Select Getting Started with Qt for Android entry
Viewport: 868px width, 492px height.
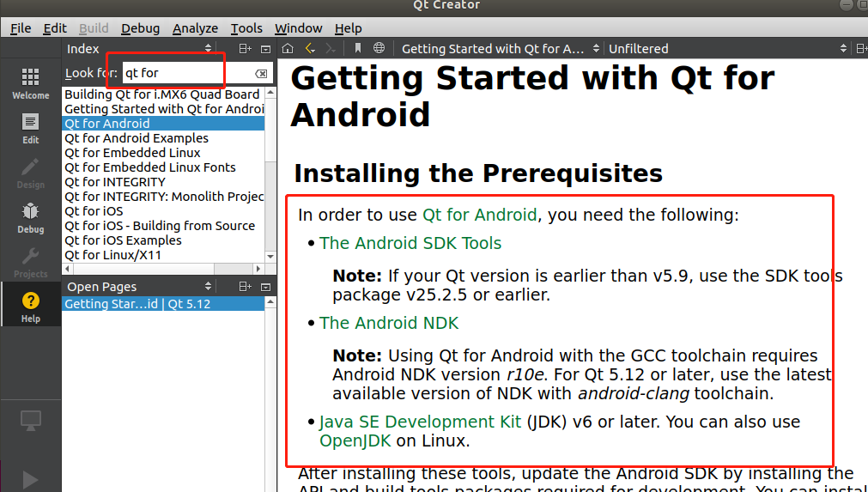pyautogui.click(x=163, y=109)
